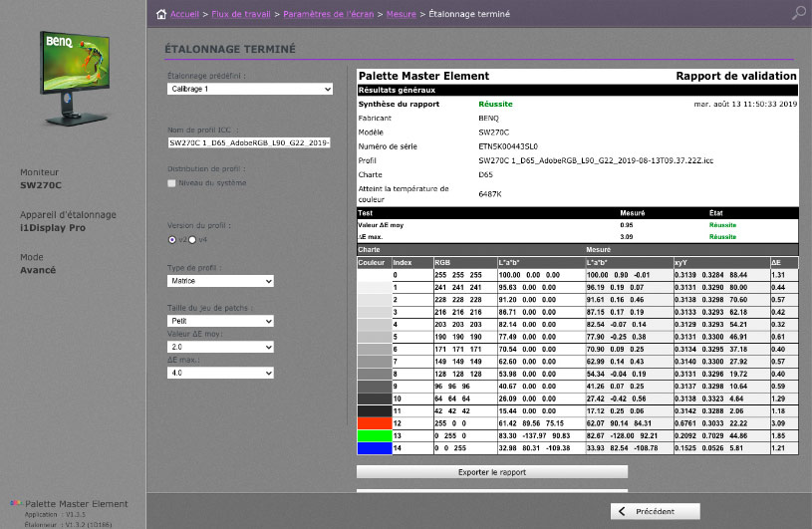812x529 pixels.
Task: Open Étalonnage prédéfini Calibrage 1 dropdown
Action: 250,89
